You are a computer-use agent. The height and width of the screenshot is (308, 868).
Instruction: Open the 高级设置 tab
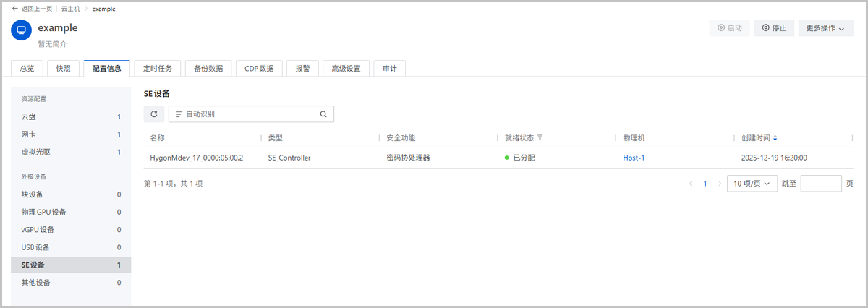[346, 69]
